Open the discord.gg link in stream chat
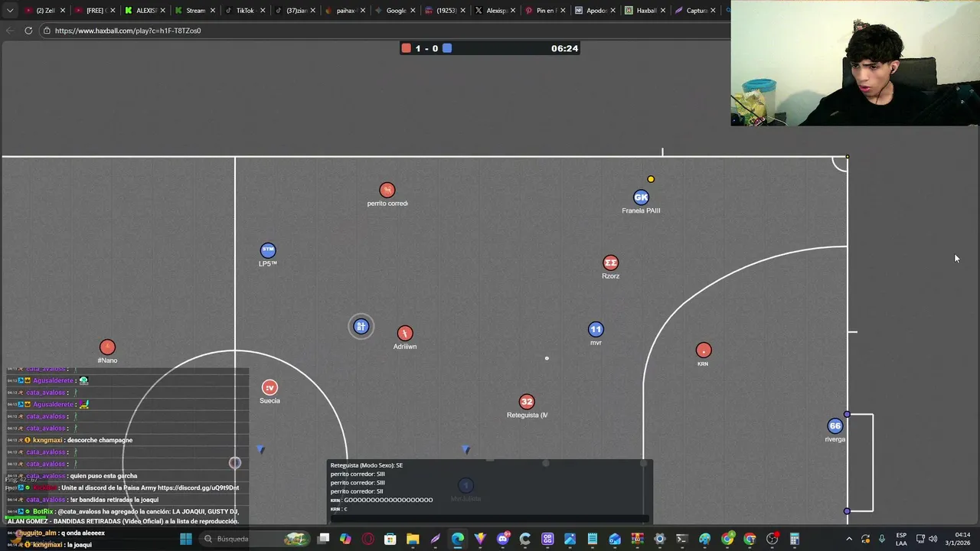Screen dimensions: 980x551 click(x=198, y=487)
